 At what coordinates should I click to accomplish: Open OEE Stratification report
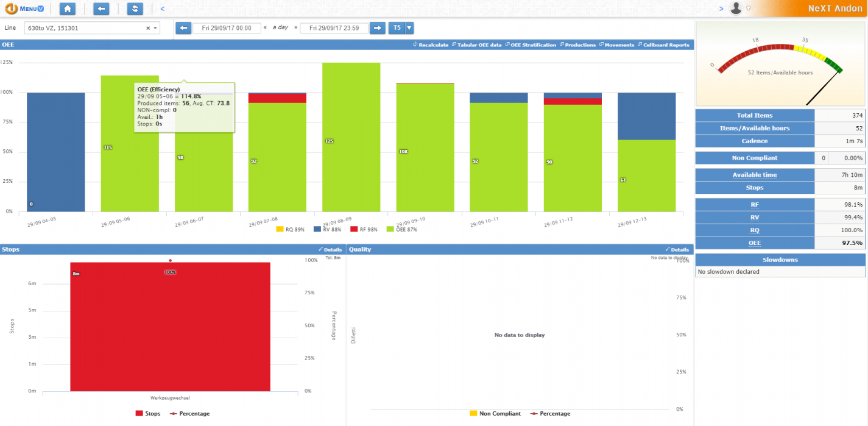531,45
